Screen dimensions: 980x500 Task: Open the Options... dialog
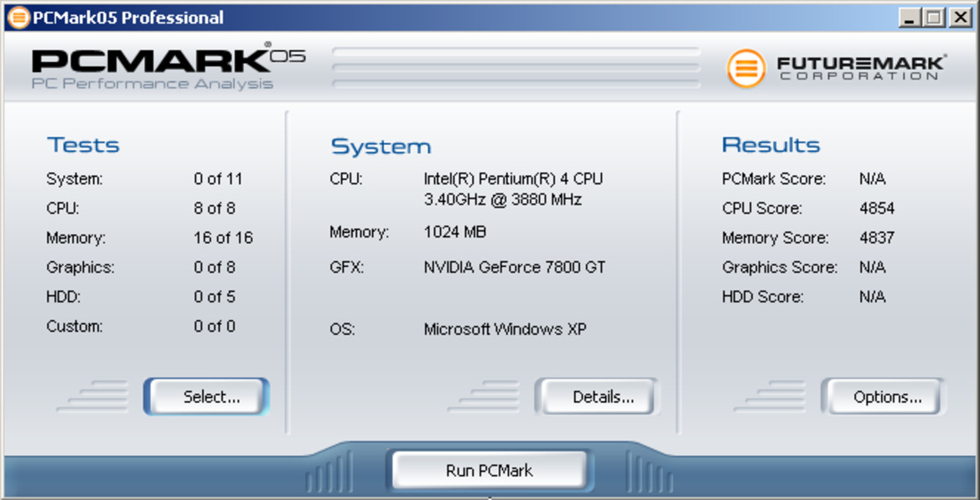(x=883, y=396)
